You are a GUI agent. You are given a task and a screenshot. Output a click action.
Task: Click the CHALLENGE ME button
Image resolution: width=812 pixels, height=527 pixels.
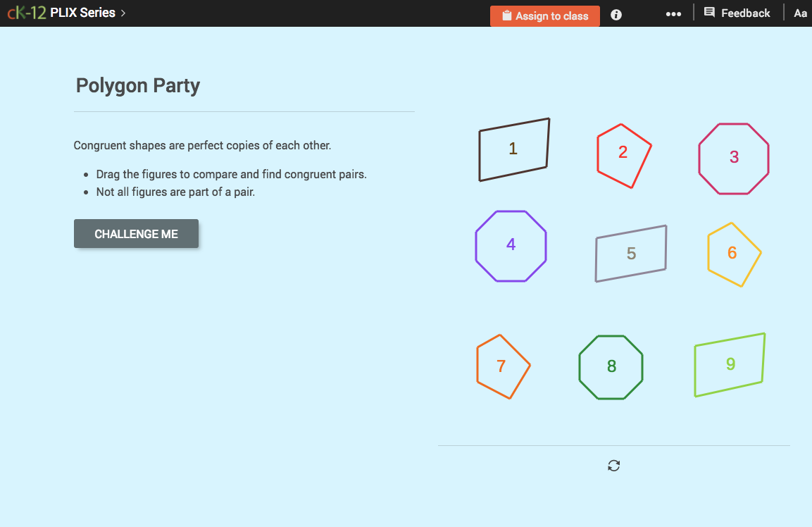pos(136,233)
